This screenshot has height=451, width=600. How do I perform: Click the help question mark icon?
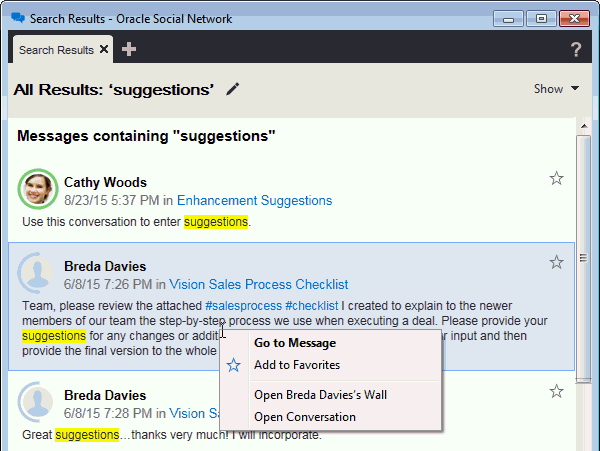(x=576, y=50)
